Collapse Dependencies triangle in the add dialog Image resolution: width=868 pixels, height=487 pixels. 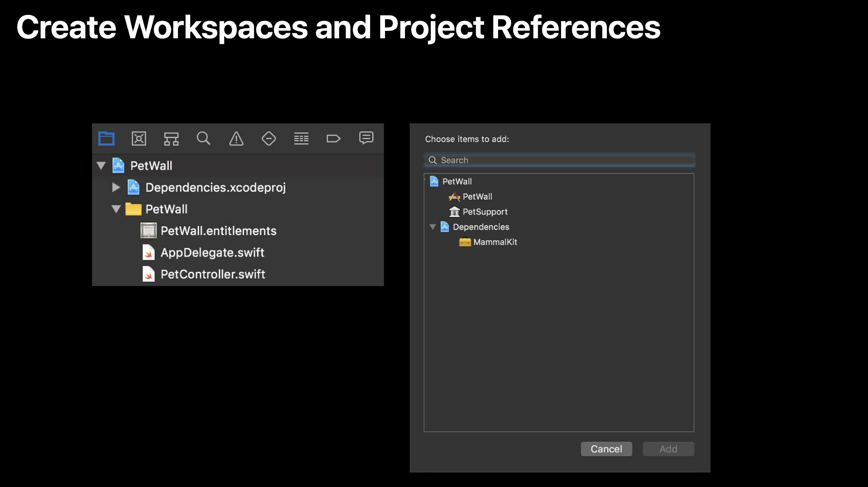click(x=433, y=227)
